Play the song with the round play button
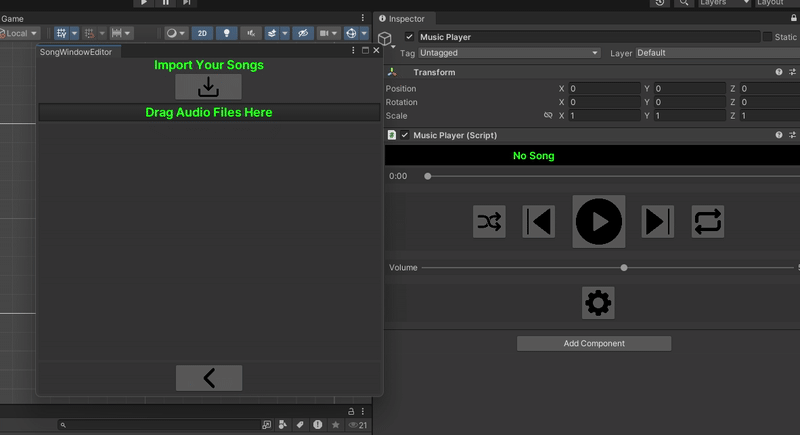 point(598,221)
